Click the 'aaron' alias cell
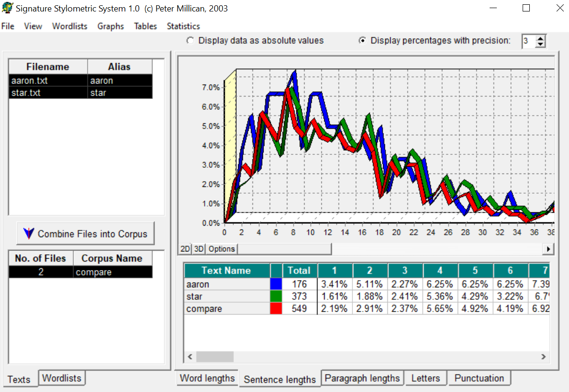Screen dimensions: 569x392 pos(120,81)
